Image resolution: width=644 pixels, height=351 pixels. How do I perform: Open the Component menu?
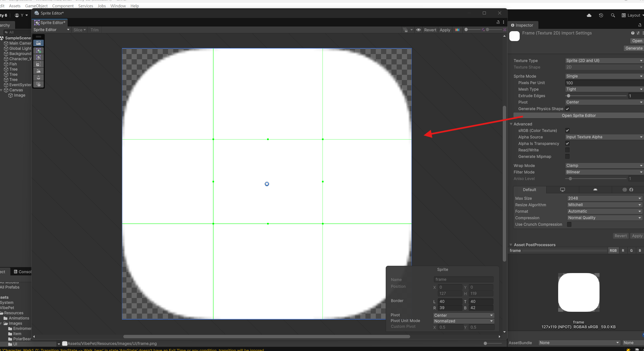[63, 6]
